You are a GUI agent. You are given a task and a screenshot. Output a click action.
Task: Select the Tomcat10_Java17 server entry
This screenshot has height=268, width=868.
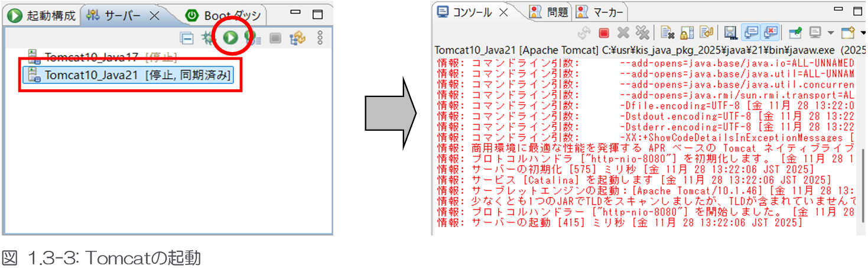point(91,57)
